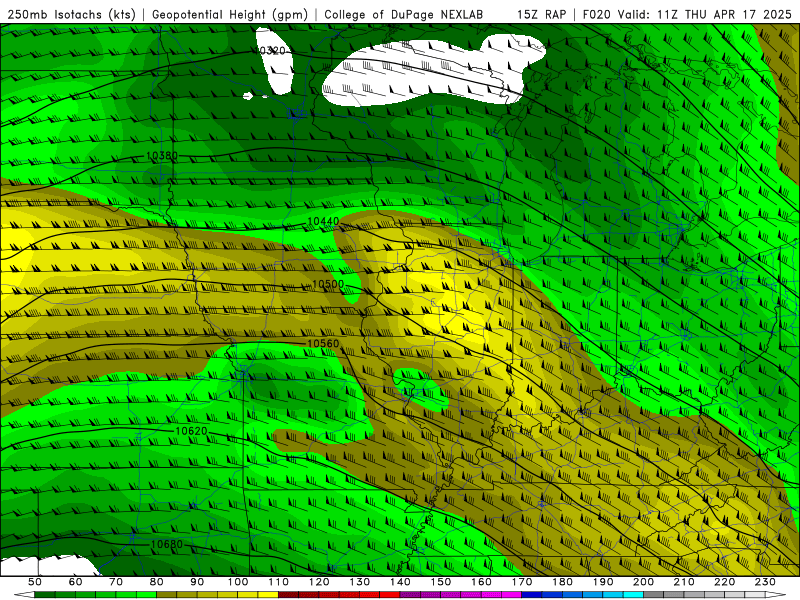Click the '160' color bar tick label

coord(481,582)
